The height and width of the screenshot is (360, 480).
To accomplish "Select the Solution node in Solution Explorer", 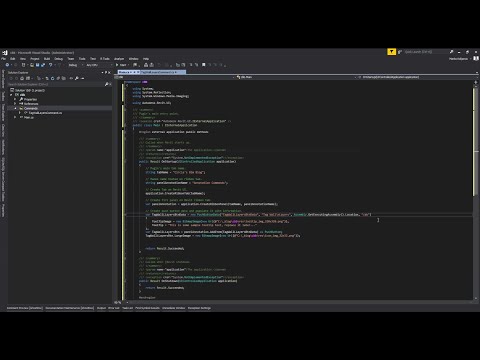I will point(30,90).
